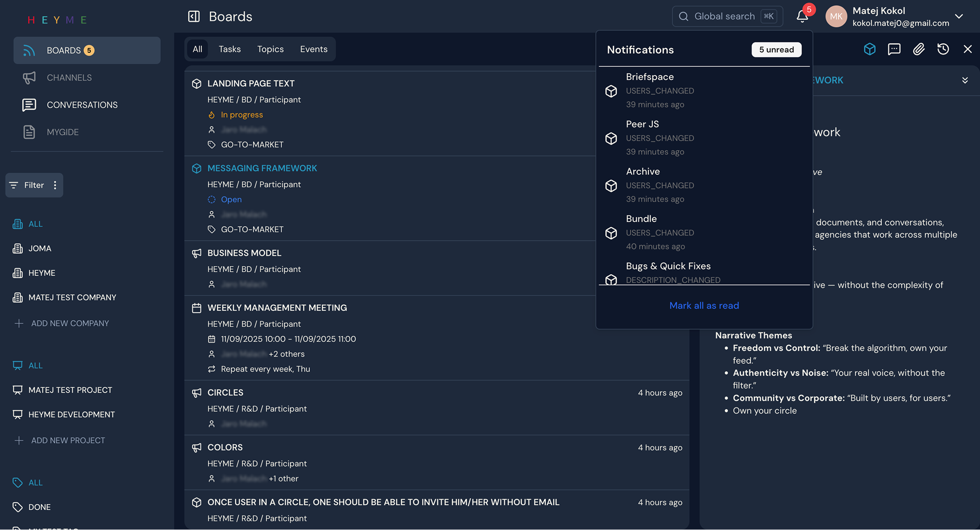Open Mygide from the sidebar
980x530 pixels.
click(x=29, y=132)
